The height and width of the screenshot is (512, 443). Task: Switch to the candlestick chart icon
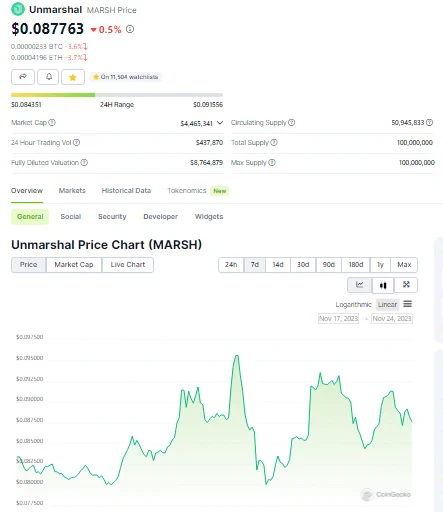pos(383,285)
